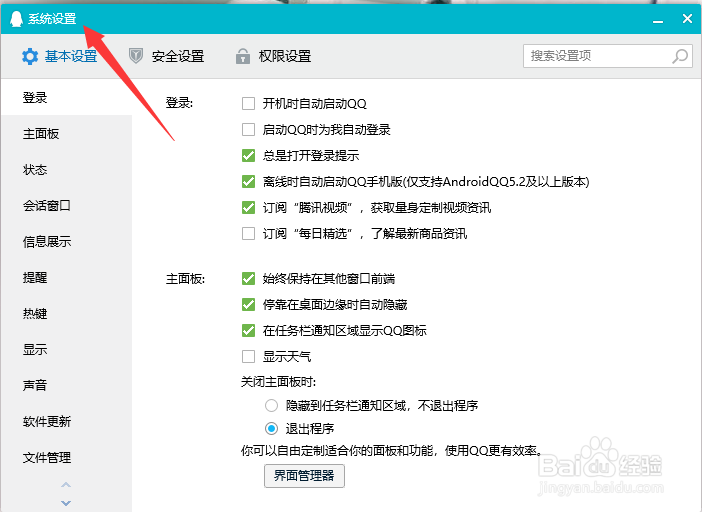Go to 热键 in the sidebar
Viewport: 702px width, 512px height.
[66, 314]
